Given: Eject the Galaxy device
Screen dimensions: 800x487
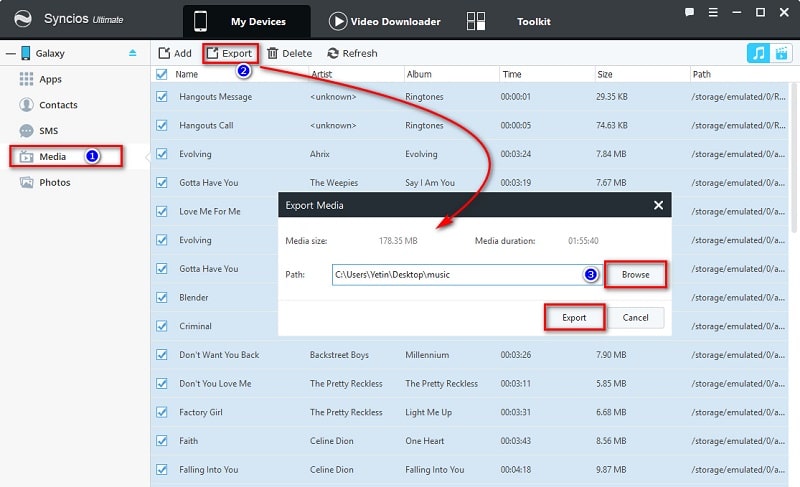Looking at the screenshot, I should [133, 53].
